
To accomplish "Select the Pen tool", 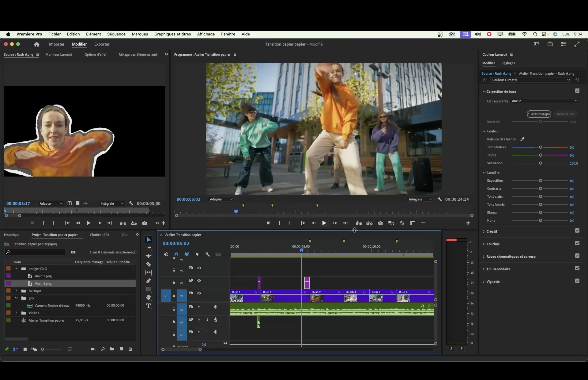I will (x=148, y=281).
